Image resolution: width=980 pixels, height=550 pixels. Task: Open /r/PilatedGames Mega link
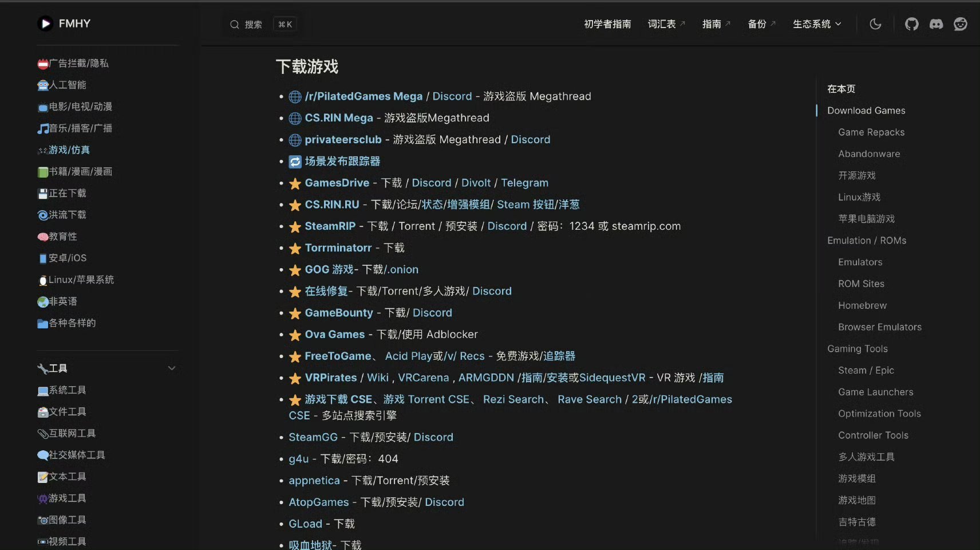tap(363, 96)
